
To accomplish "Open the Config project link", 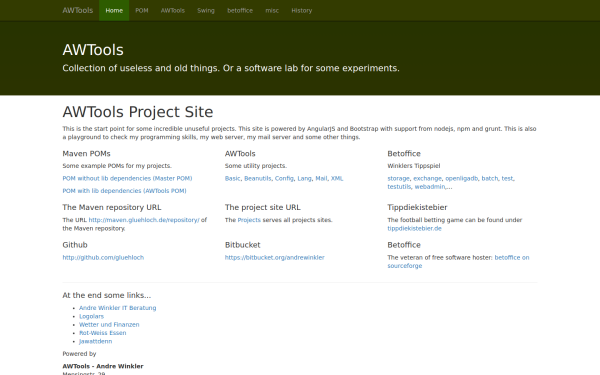I will pyautogui.click(x=284, y=178).
